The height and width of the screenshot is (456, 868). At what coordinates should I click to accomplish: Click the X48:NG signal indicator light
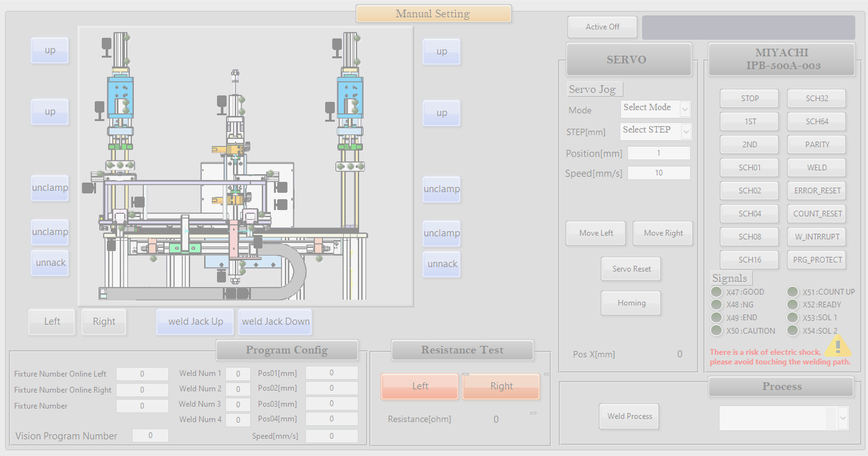(x=716, y=305)
